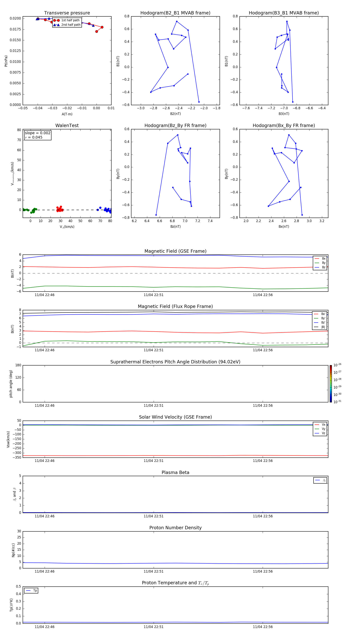Click the 'slope = 0.002' annotation text

click(x=38, y=133)
